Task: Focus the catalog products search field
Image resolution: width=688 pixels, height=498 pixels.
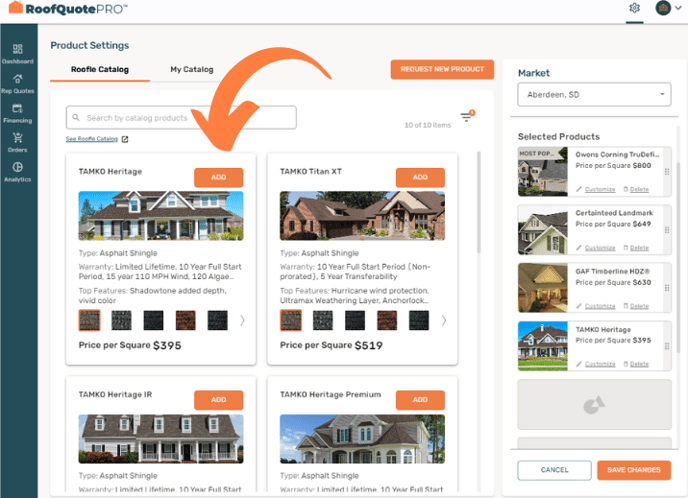Action: [x=181, y=118]
